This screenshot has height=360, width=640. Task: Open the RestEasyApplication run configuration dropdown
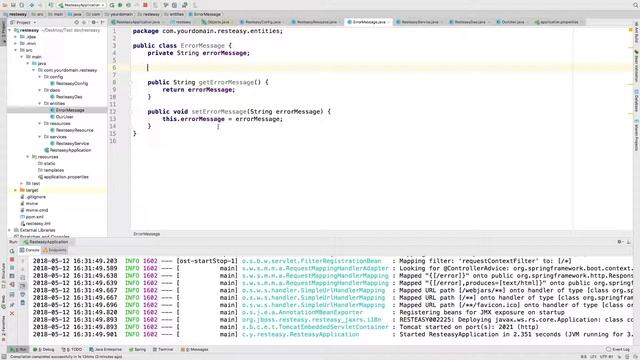82,5
